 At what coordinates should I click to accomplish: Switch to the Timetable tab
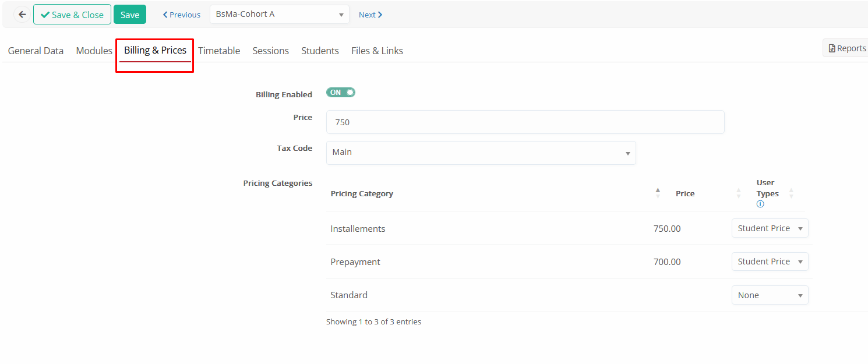(219, 51)
